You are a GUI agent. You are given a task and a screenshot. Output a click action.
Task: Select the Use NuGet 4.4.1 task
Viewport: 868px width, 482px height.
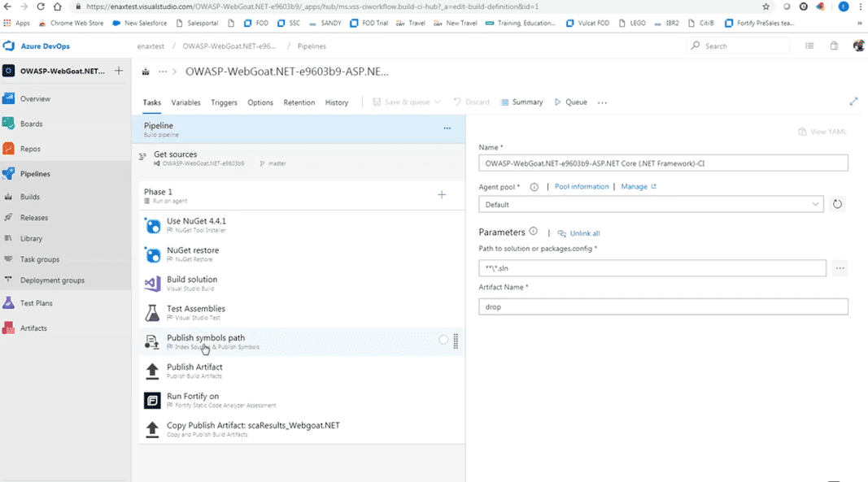(x=303, y=225)
